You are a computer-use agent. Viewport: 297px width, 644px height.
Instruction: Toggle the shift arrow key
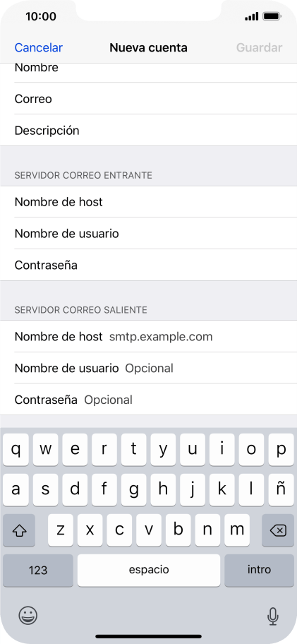tap(19, 530)
